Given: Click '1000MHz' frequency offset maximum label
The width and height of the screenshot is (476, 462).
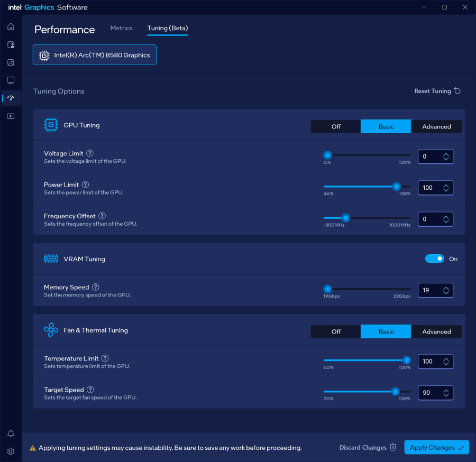Looking at the screenshot, I should (400, 225).
